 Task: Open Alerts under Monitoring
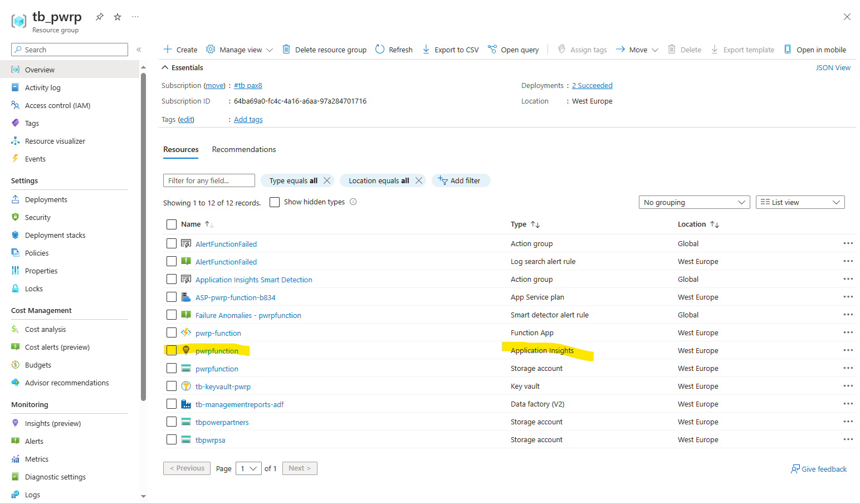point(34,441)
